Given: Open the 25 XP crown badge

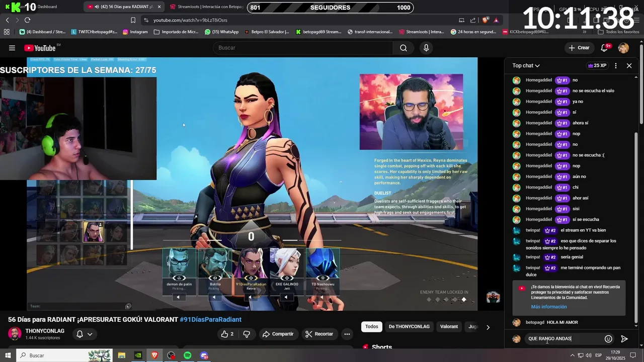Looking at the screenshot, I should [597, 65].
